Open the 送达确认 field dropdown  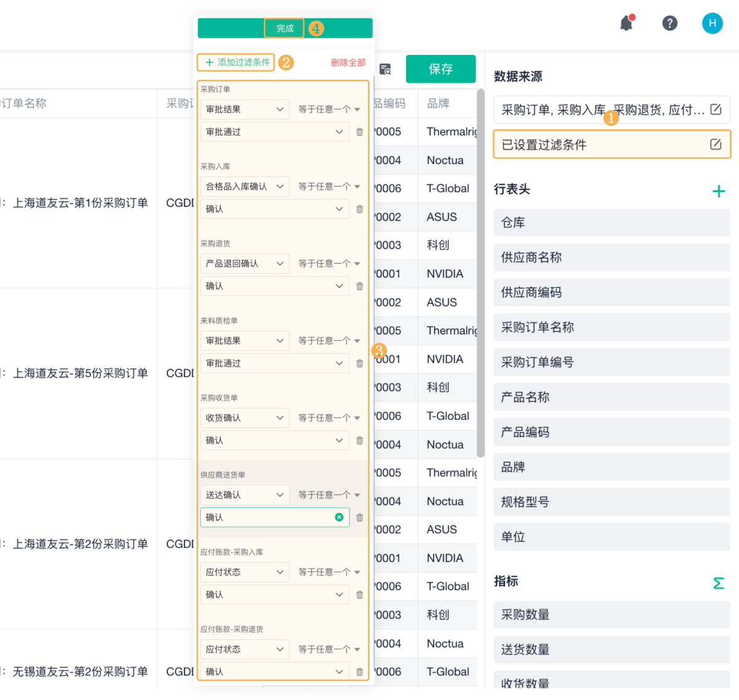[x=244, y=495]
